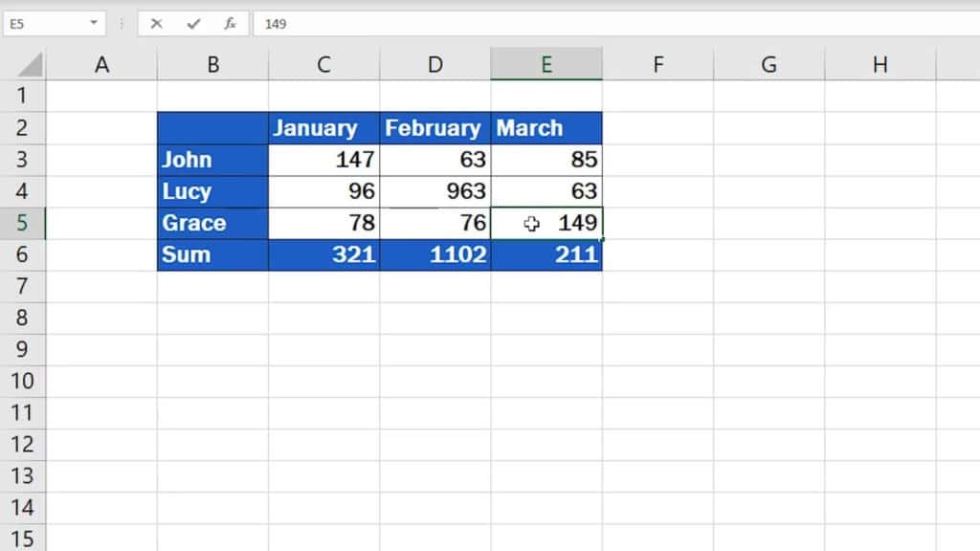This screenshot has width=980, height=551.
Task: Click the February header cell
Action: coord(435,127)
